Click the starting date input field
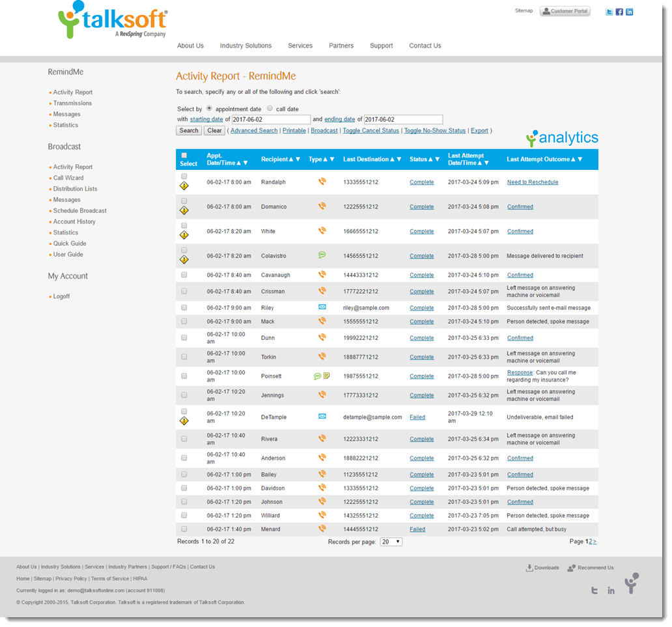The image size is (672, 627). (271, 120)
